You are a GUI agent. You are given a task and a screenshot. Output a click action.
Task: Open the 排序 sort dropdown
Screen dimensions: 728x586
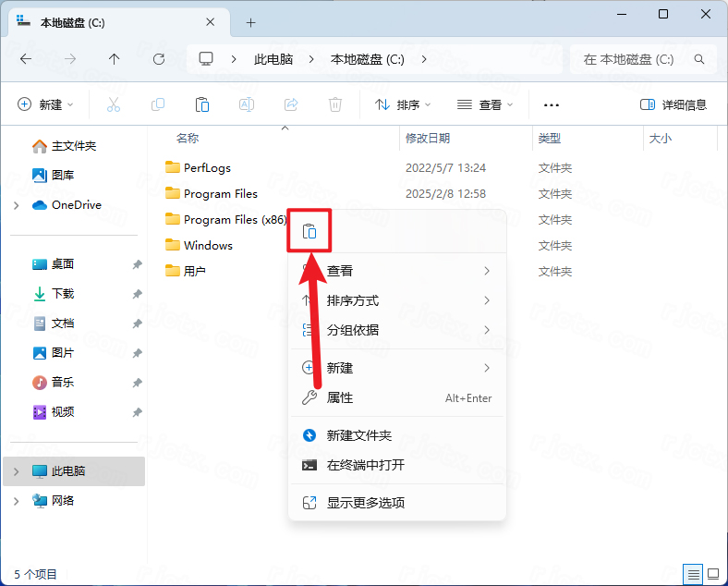(403, 105)
